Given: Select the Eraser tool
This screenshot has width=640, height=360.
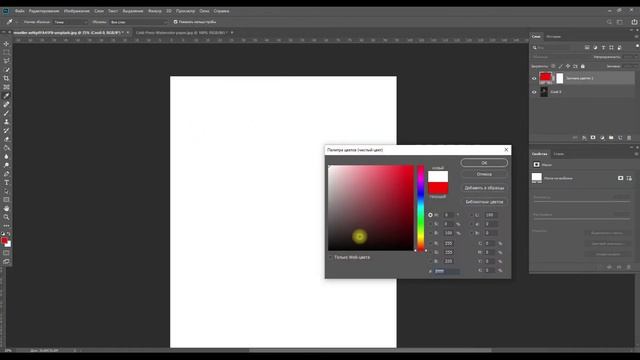Looking at the screenshot, I should coord(6,139).
